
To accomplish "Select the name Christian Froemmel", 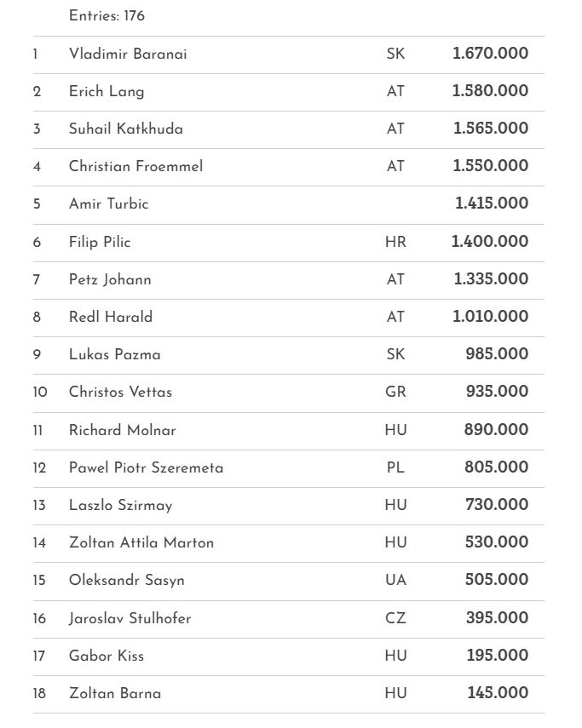I will tap(135, 166).
